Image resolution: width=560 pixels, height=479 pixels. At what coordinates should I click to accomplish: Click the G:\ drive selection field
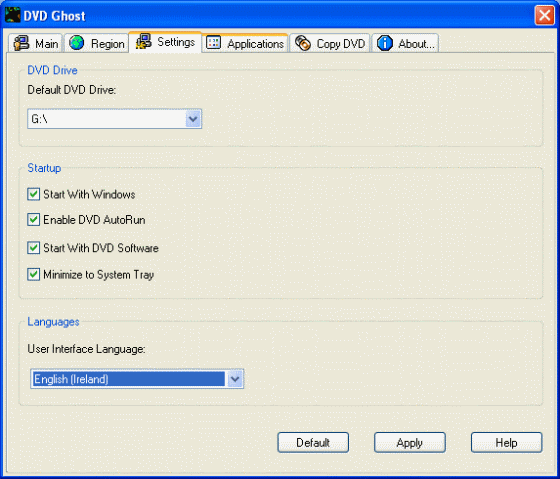pos(114,119)
